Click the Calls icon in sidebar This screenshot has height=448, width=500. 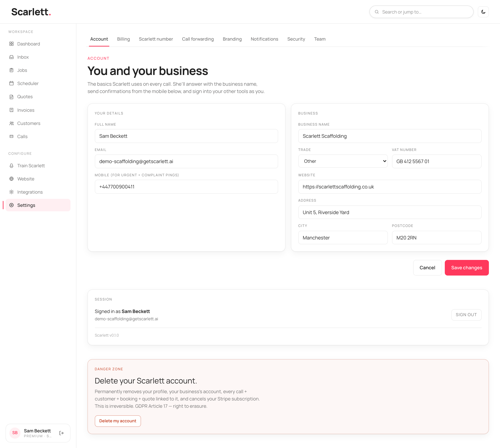coord(11,136)
